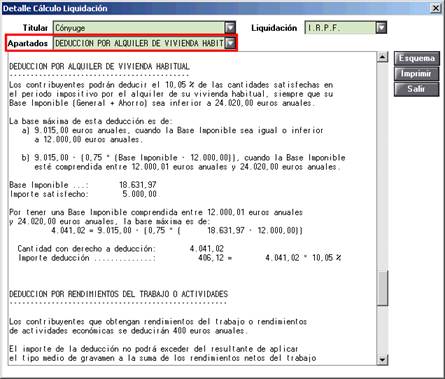Click the DEDUCCION POR ALQUILER Apartados field

click(x=139, y=43)
